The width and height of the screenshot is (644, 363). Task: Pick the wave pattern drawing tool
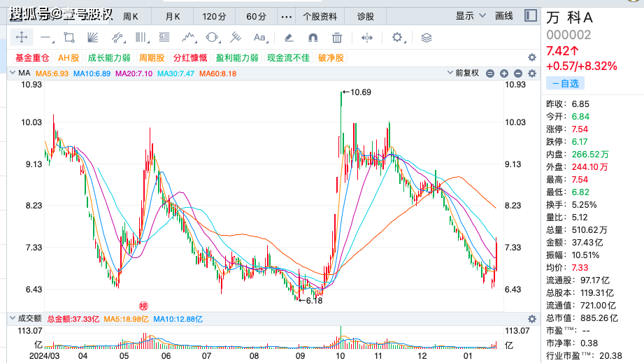pyautogui.click(x=189, y=38)
